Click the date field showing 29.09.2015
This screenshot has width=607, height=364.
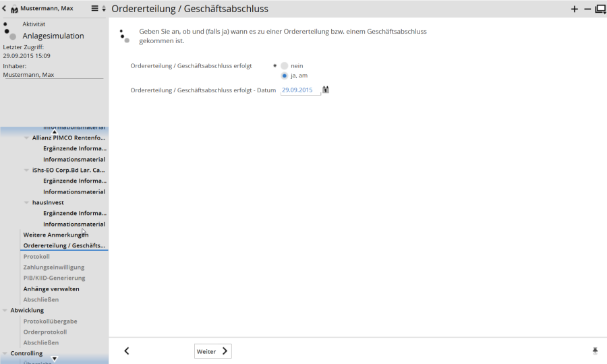point(300,90)
